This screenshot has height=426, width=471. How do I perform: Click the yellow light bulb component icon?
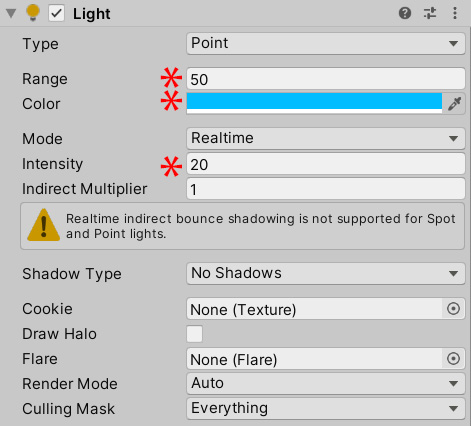click(x=33, y=13)
